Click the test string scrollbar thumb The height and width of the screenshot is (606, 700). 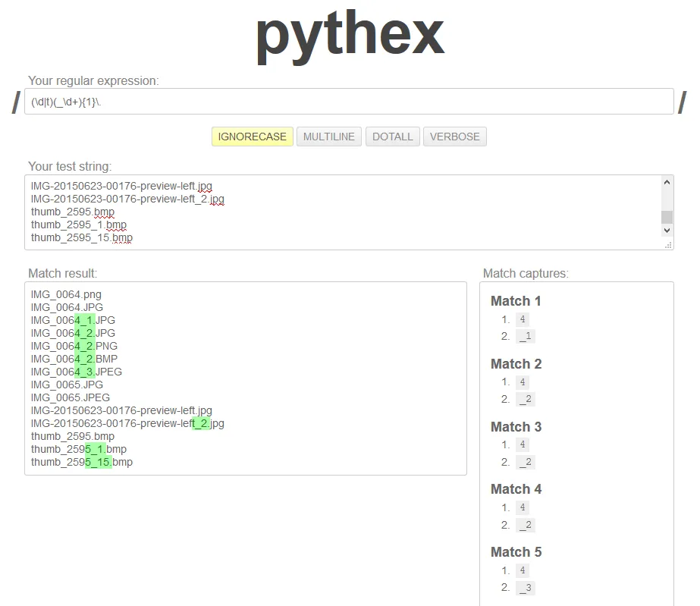[667, 217]
